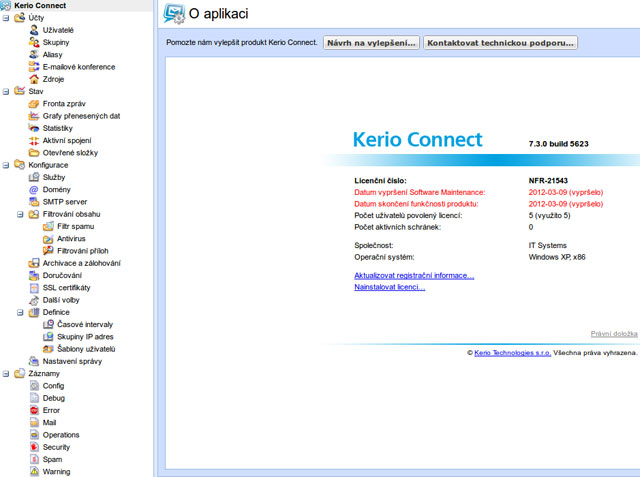Collapse the Účty tree section
The height and width of the screenshot is (477, 640).
tap(6, 18)
